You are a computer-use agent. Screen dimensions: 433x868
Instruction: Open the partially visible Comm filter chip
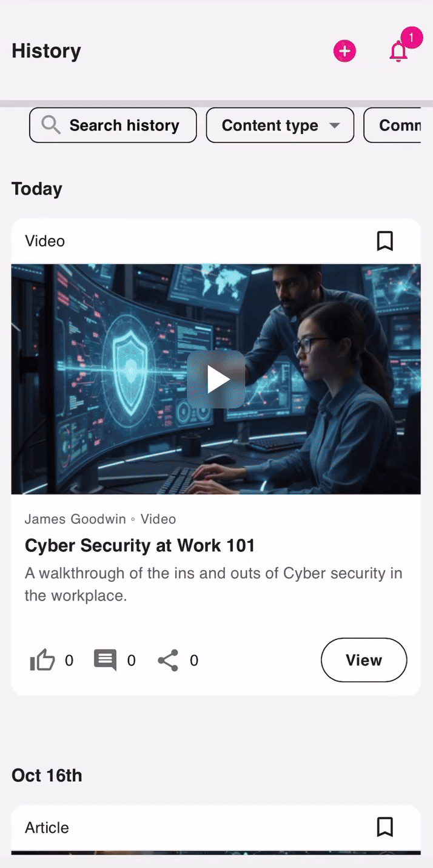click(x=392, y=125)
